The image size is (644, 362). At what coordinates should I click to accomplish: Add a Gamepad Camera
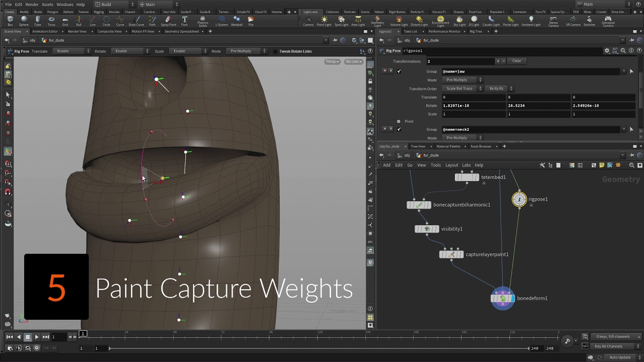[x=608, y=22]
